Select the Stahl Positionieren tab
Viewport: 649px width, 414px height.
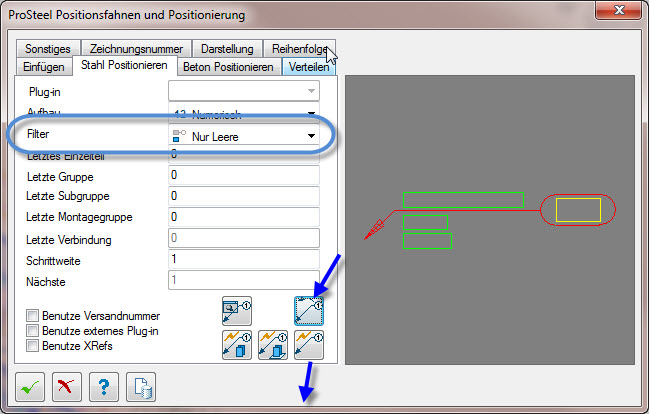[124, 65]
